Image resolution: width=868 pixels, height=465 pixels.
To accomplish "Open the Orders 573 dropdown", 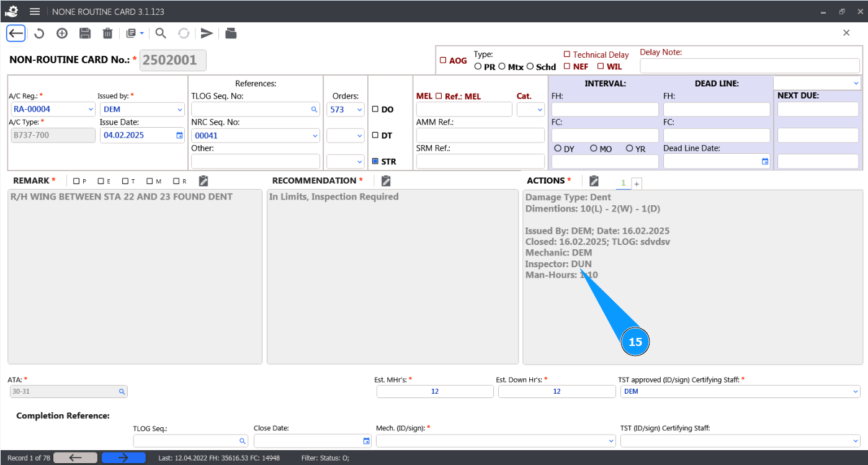I will point(360,110).
